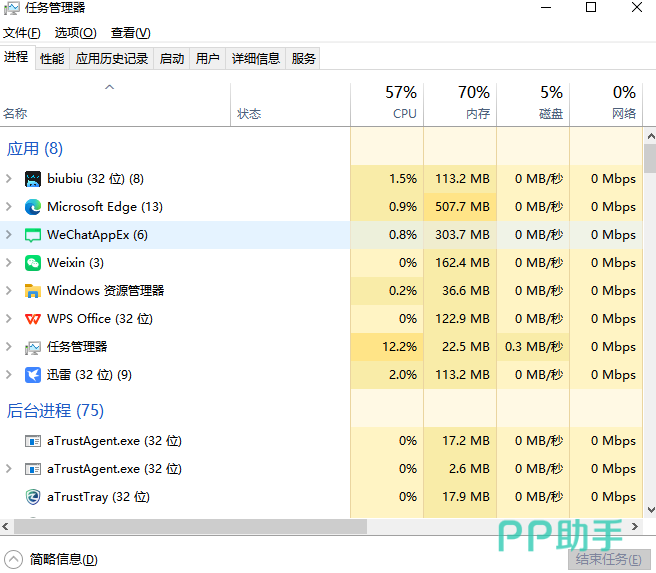Click the biubiu app icon

click(33, 179)
